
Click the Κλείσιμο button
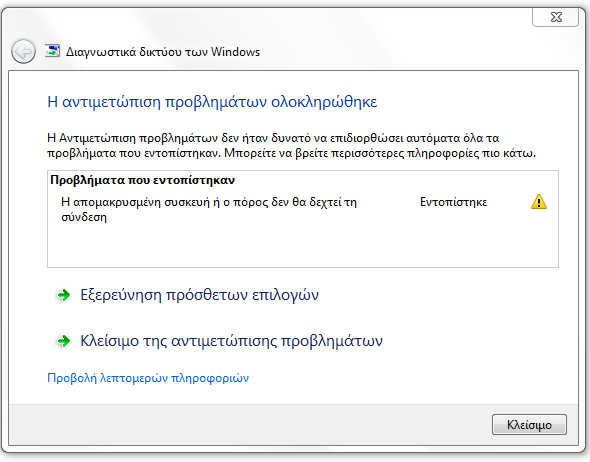529,425
